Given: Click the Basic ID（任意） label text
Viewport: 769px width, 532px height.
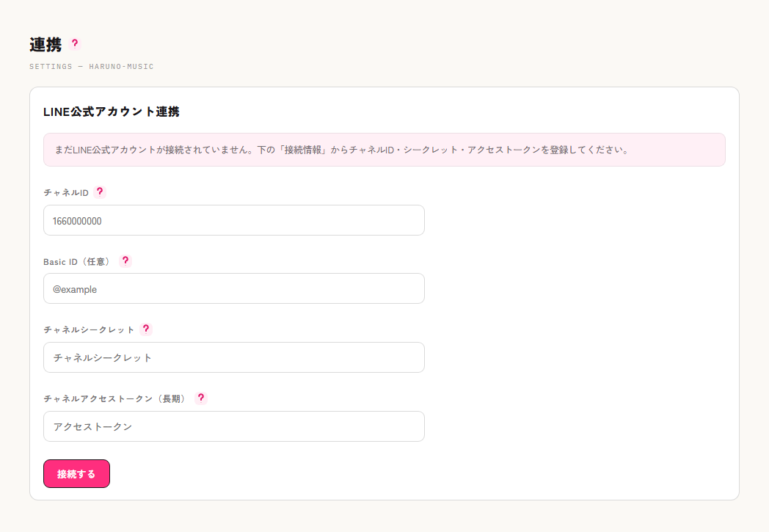Looking at the screenshot, I should 79,262.
